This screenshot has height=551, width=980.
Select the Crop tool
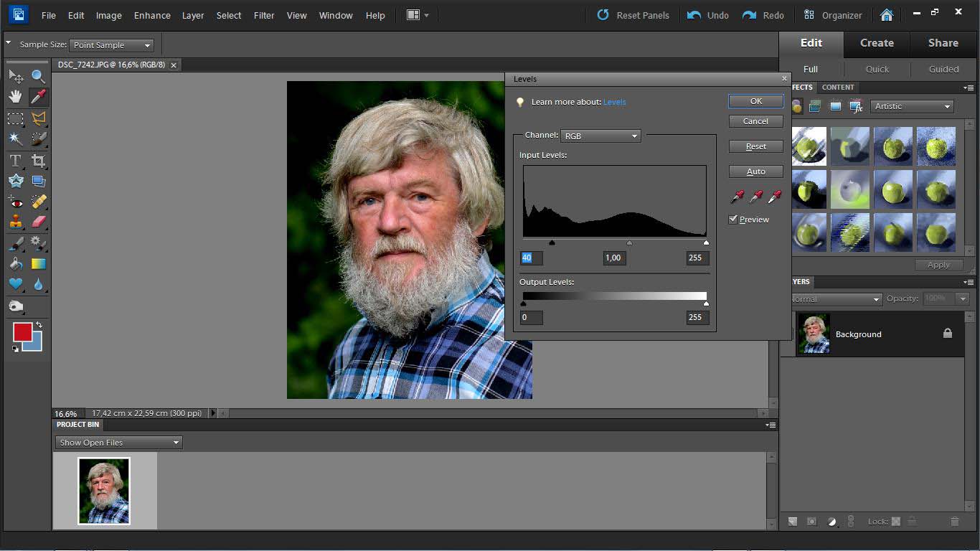(x=39, y=161)
